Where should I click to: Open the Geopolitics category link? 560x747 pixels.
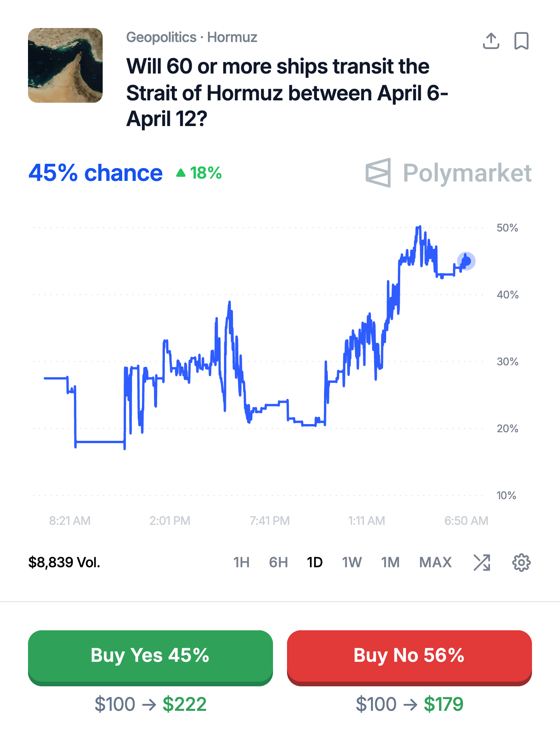(x=161, y=37)
